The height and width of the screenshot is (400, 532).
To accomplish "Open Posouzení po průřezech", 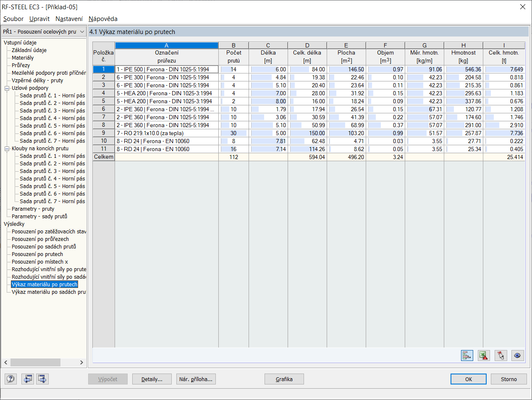I will pos(40,239).
